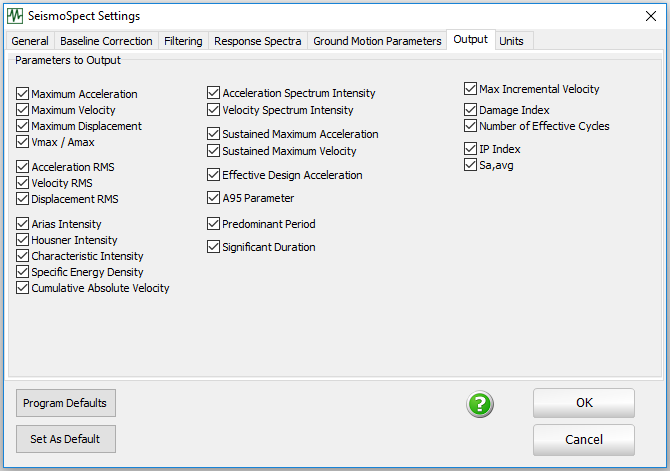Toggle the Arias Intensity checkbox
Image resolution: width=670 pixels, height=471 pixels.
[23, 224]
